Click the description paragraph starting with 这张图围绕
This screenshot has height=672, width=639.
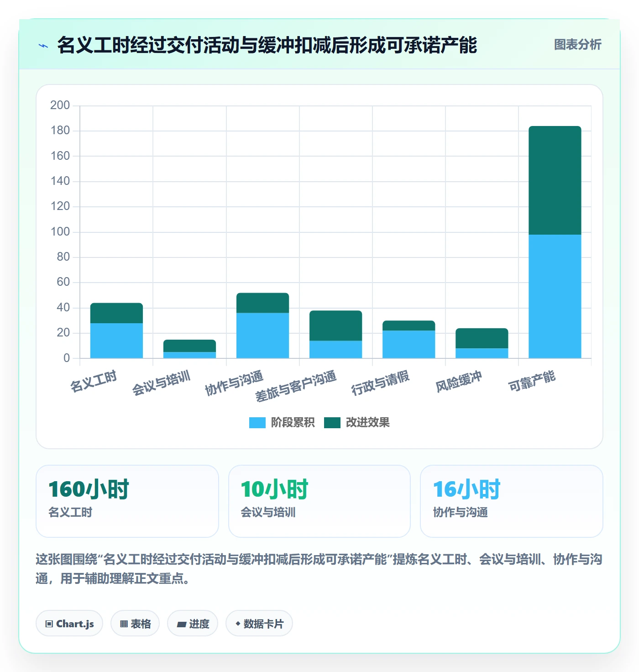click(319, 569)
